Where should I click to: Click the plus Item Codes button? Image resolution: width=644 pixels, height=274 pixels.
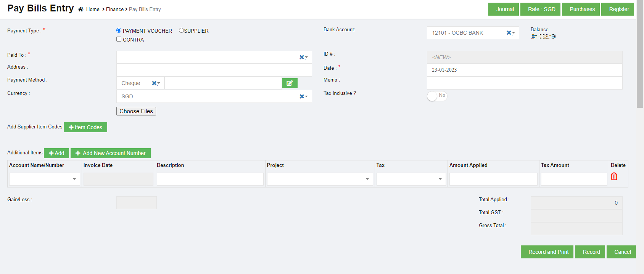[85, 127]
